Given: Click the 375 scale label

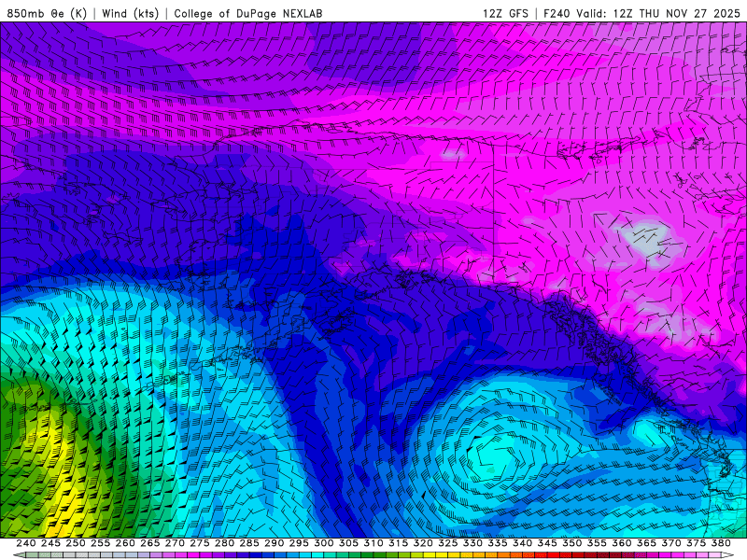Looking at the screenshot, I should point(696,543).
